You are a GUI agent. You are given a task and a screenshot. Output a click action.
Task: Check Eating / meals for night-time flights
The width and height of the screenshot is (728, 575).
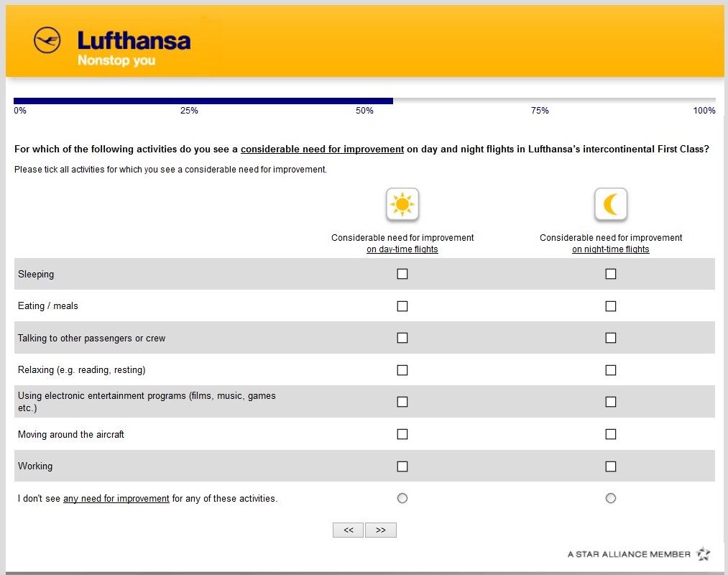(611, 306)
